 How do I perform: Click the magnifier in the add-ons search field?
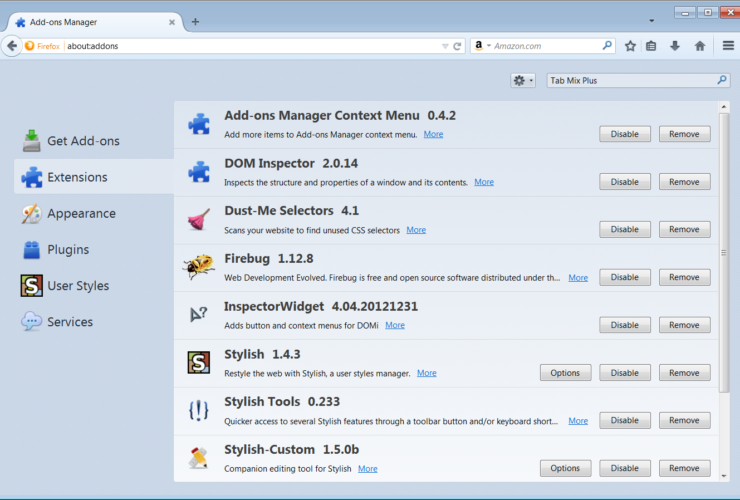(722, 80)
